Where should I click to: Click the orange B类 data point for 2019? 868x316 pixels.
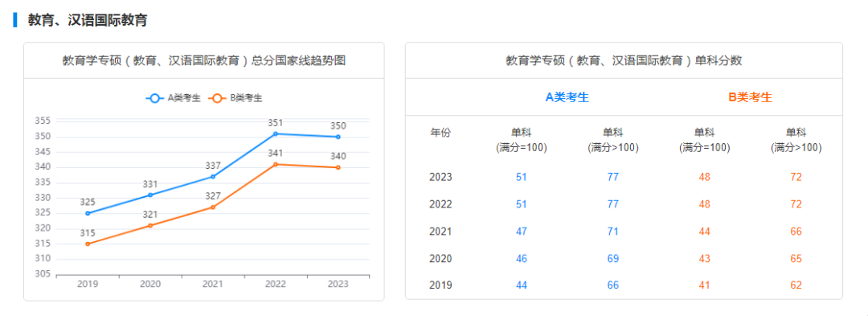tap(88, 244)
